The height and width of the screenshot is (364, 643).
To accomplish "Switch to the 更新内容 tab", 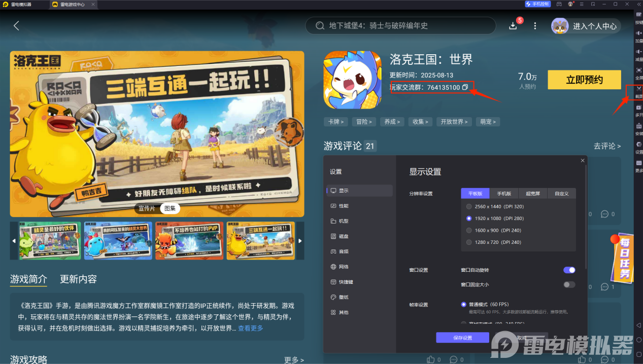I will point(78,279).
